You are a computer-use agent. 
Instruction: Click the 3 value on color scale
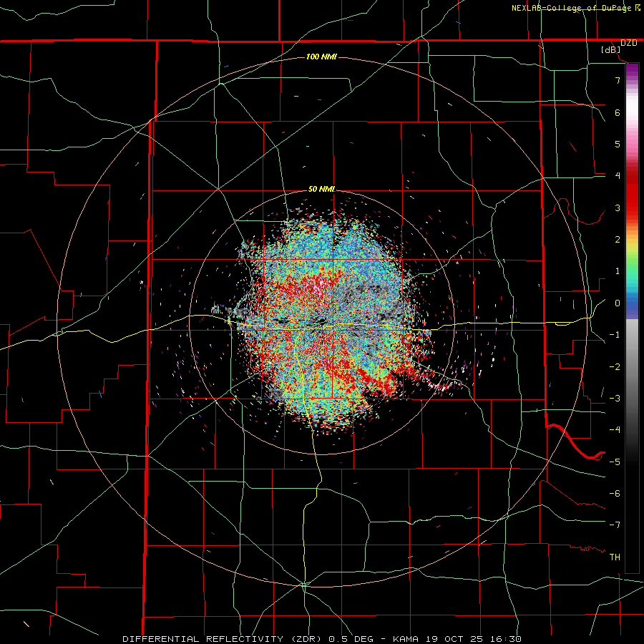click(618, 208)
